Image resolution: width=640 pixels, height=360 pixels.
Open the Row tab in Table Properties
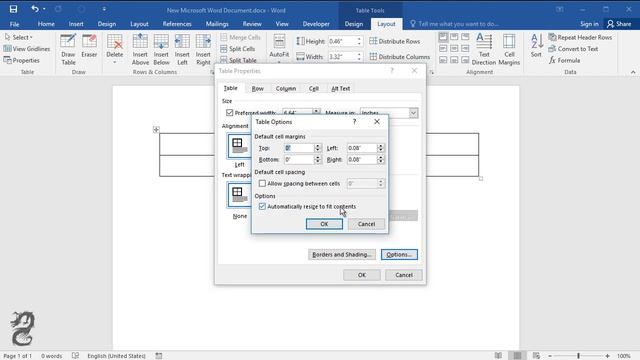(258, 88)
